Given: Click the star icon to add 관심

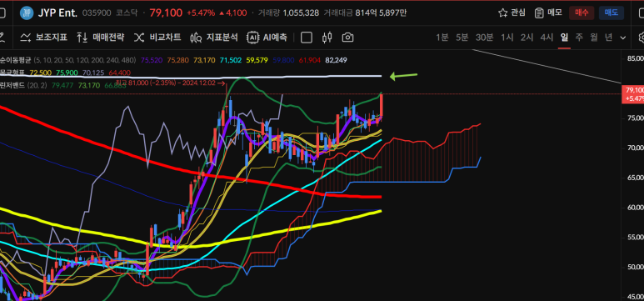Looking at the screenshot, I should (502, 13).
